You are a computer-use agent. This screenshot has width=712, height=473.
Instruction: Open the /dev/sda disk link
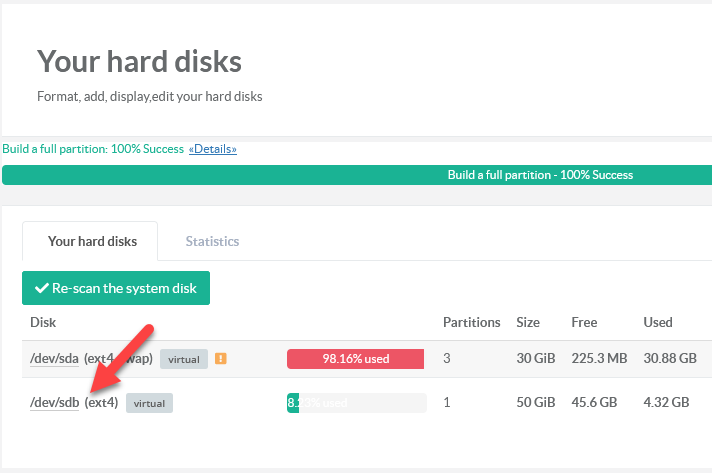tap(54, 358)
